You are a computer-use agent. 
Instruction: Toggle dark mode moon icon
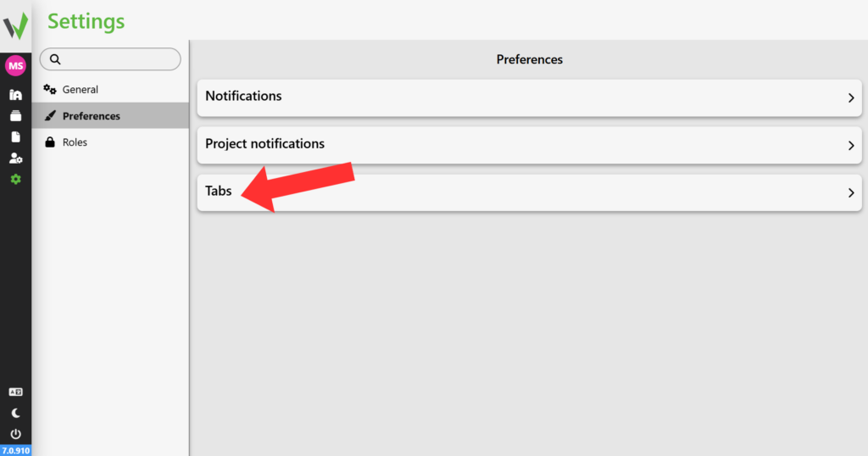[x=15, y=413]
